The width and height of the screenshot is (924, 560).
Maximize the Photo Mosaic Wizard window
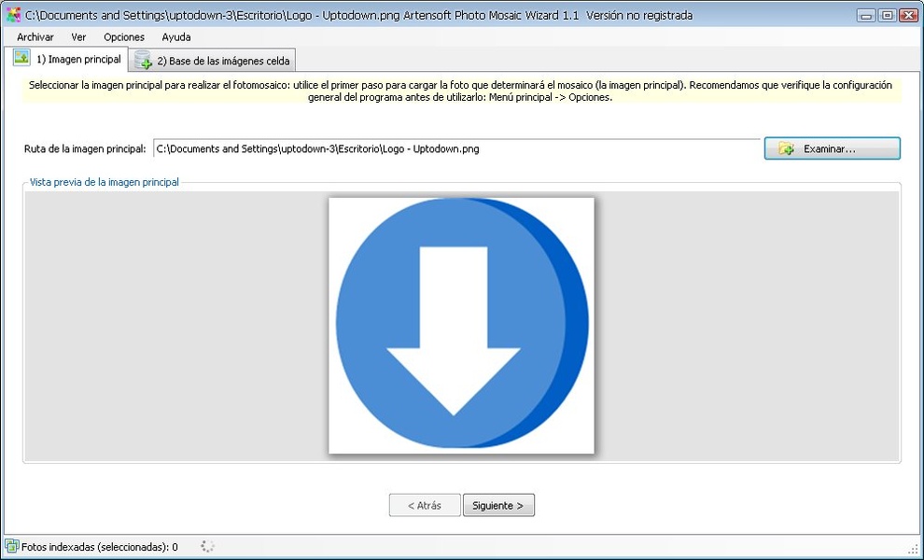pos(887,15)
